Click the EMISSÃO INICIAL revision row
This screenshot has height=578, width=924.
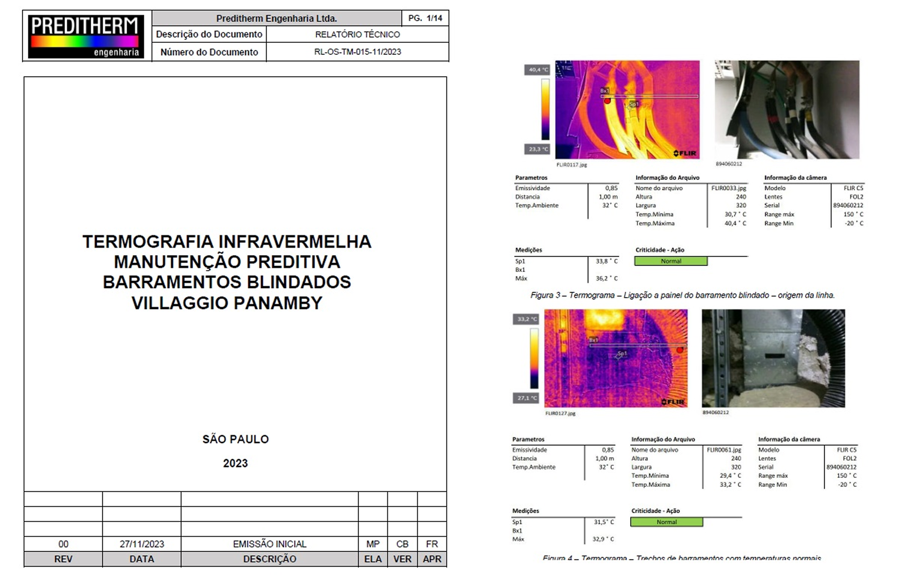point(269,544)
